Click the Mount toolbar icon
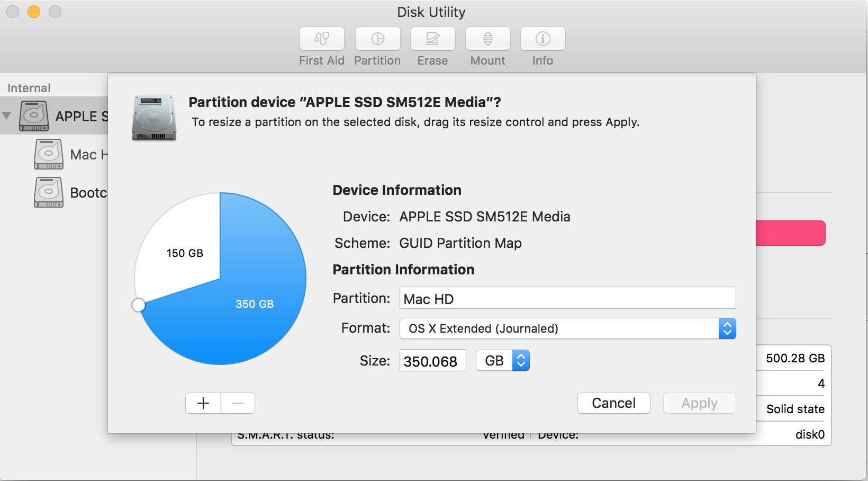 pos(487,39)
